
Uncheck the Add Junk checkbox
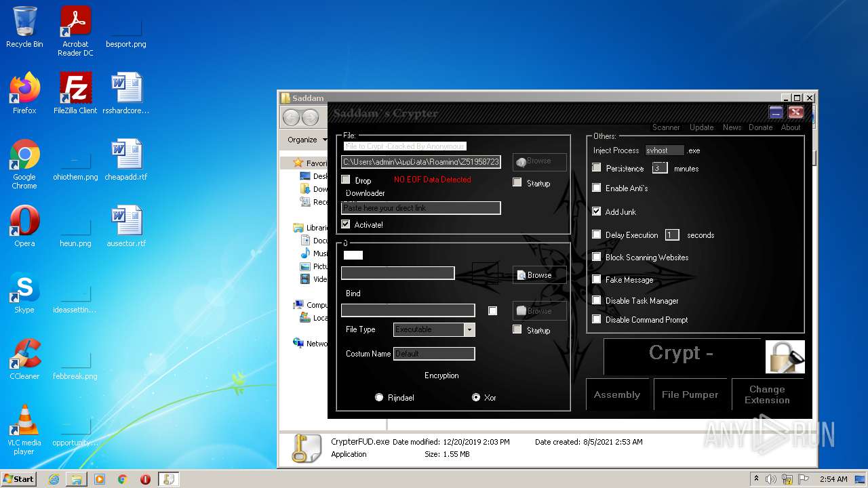[597, 211]
